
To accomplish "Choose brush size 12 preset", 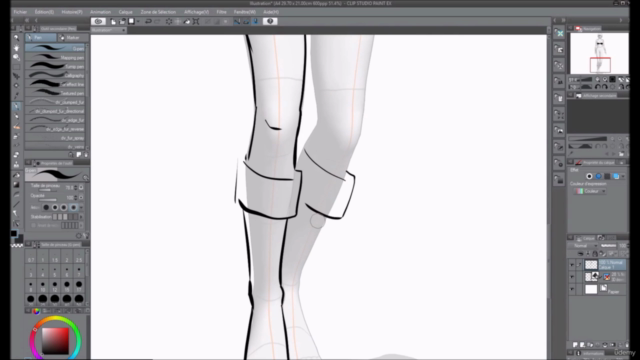I will 55,285.
